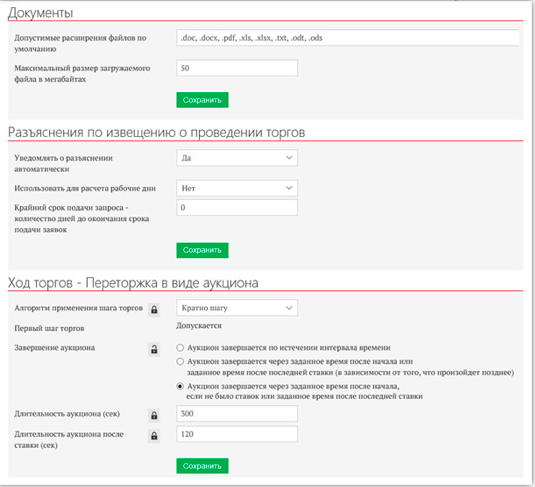Click Сохранить in the Документы section

(202, 100)
